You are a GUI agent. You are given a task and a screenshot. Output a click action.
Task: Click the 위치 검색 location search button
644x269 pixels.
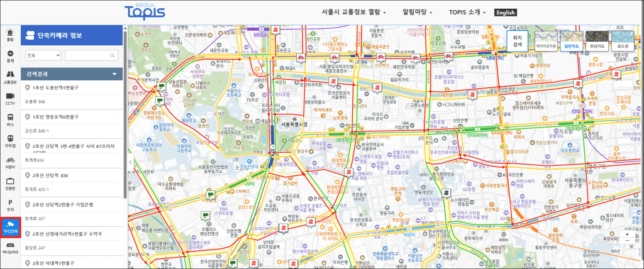[x=517, y=41]
